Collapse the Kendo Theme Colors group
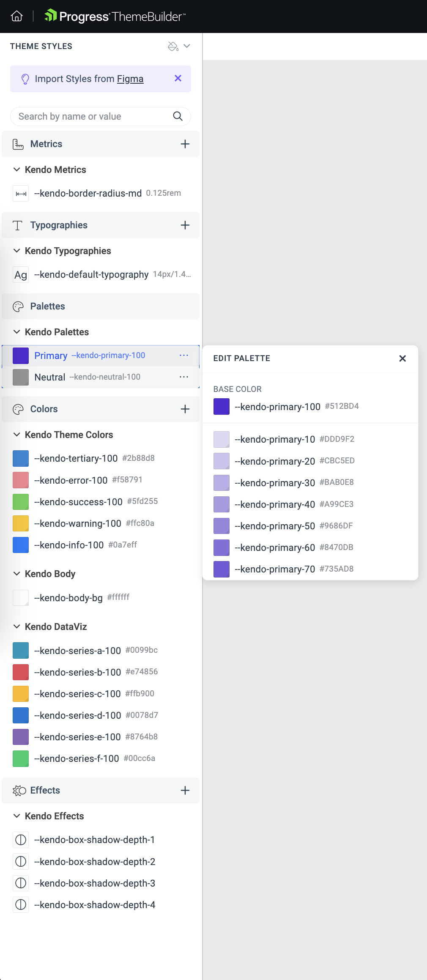Viewport: 427px width, 980px height. tap(17, 435)
